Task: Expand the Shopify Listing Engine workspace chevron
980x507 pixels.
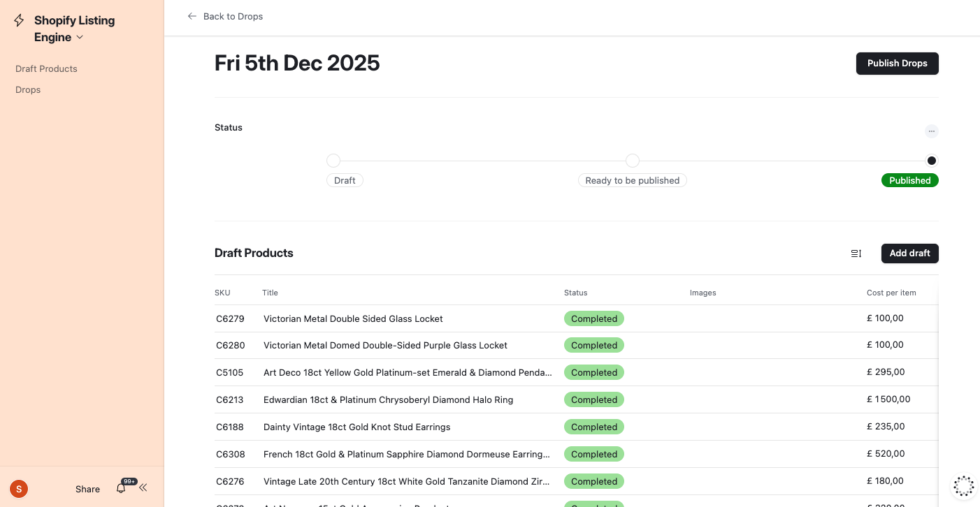Action: pyautogui.click(x=80, y=38)
